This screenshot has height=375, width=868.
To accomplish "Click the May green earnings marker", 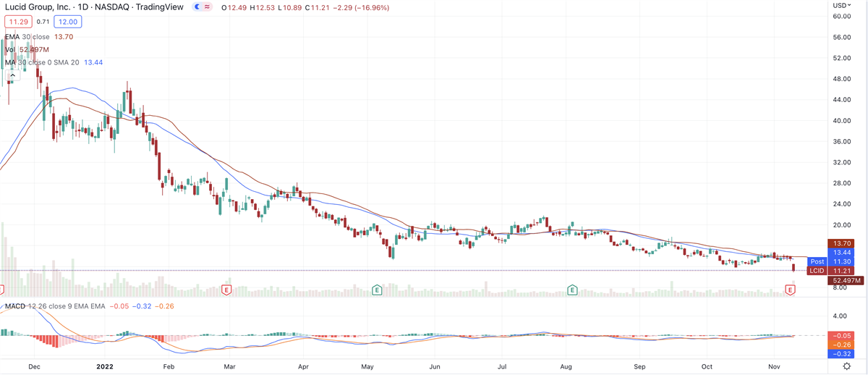I will [x=377, y=290].
